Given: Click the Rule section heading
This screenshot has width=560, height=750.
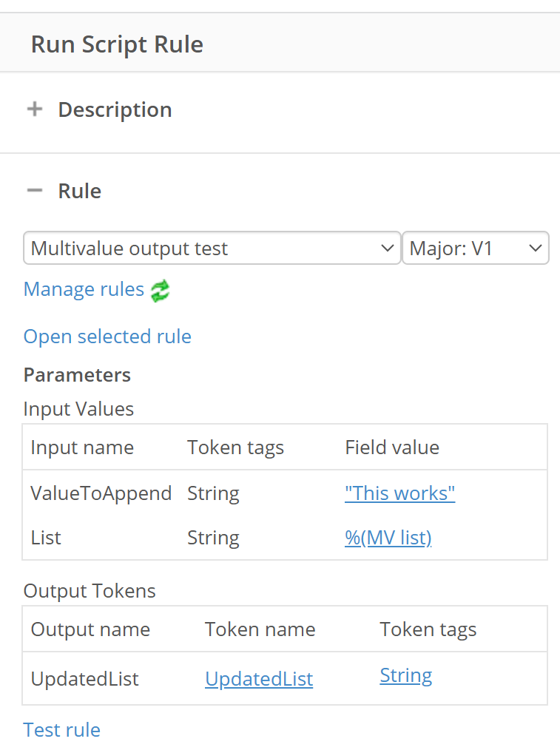Looking at the screenshot, I should [x=80, y=191].
